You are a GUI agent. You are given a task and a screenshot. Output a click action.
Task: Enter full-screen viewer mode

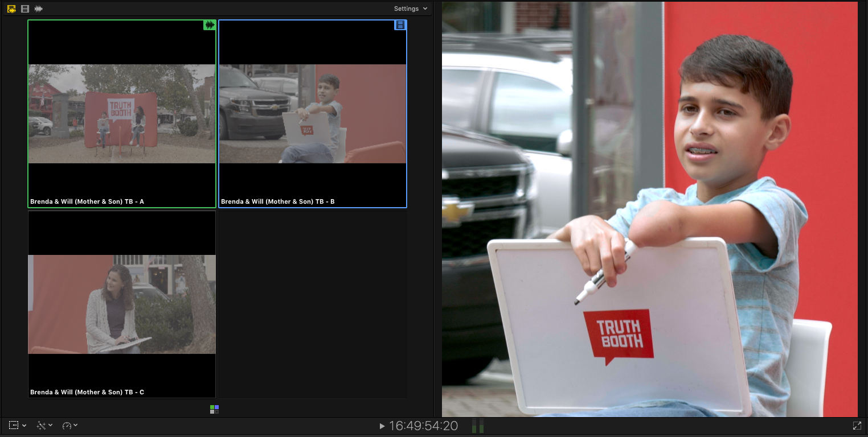[x=857, y=426]
